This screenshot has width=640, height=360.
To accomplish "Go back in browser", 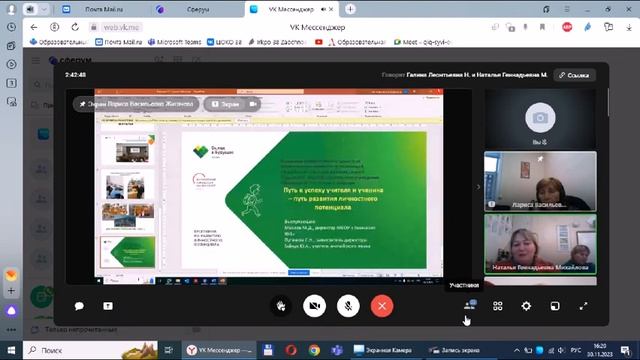I will click(33, 27).
